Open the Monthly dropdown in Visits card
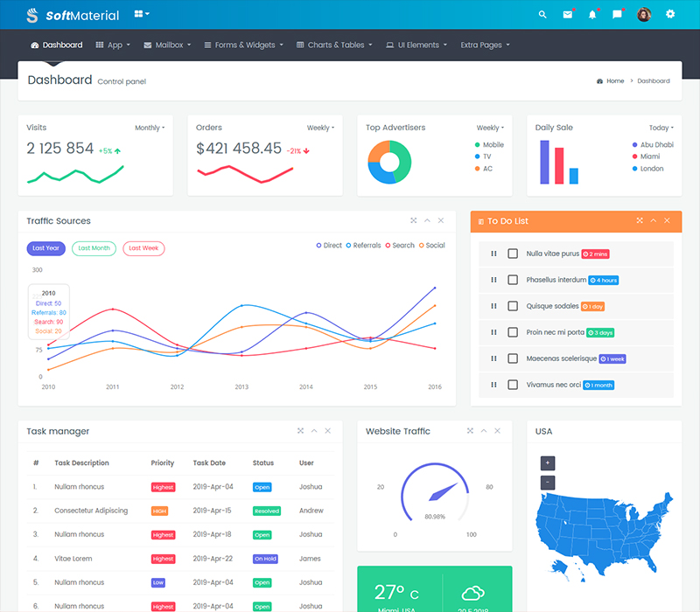 point(150,128)
